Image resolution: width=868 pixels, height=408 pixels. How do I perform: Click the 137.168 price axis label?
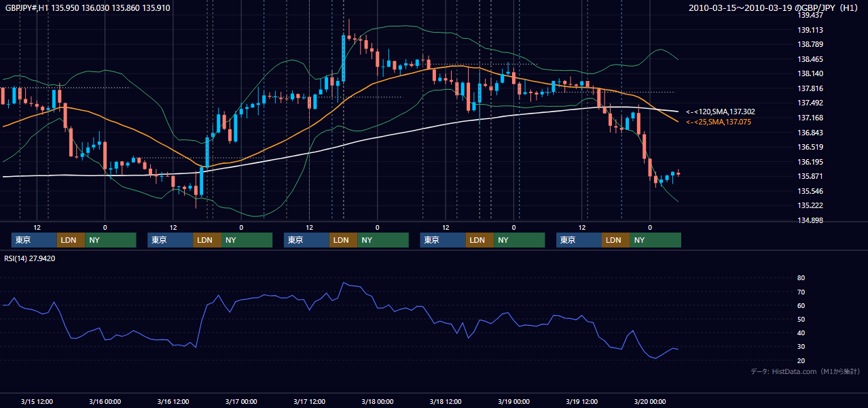[810, 118]
